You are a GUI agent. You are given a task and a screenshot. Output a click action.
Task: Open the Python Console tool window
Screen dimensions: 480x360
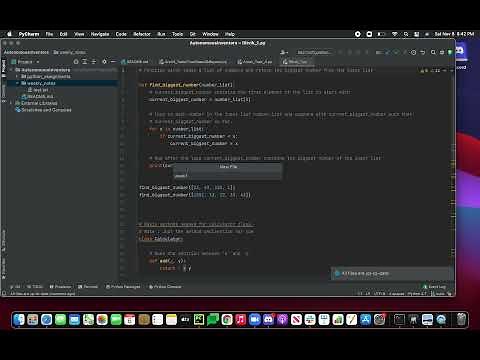pos(165,287)
